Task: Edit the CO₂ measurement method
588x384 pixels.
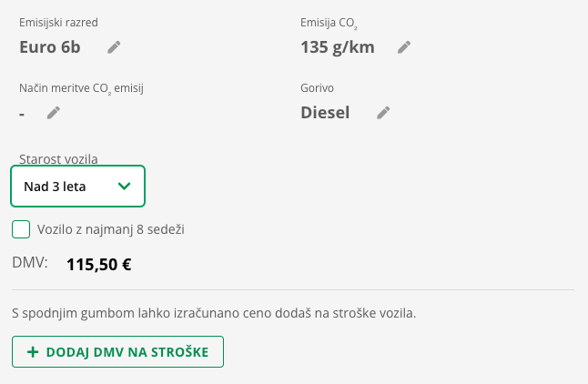Action: tap(54, 113)
